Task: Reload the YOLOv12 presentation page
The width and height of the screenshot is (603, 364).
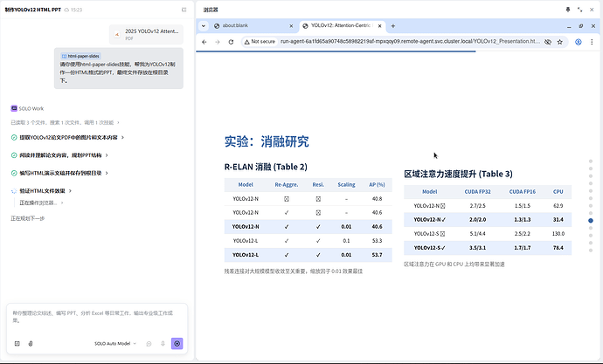Action: pos(231,42)
